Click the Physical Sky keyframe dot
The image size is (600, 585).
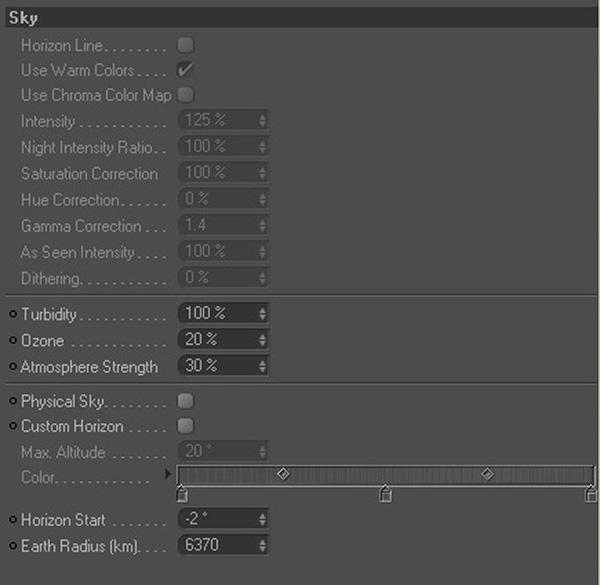click(12, 401)
